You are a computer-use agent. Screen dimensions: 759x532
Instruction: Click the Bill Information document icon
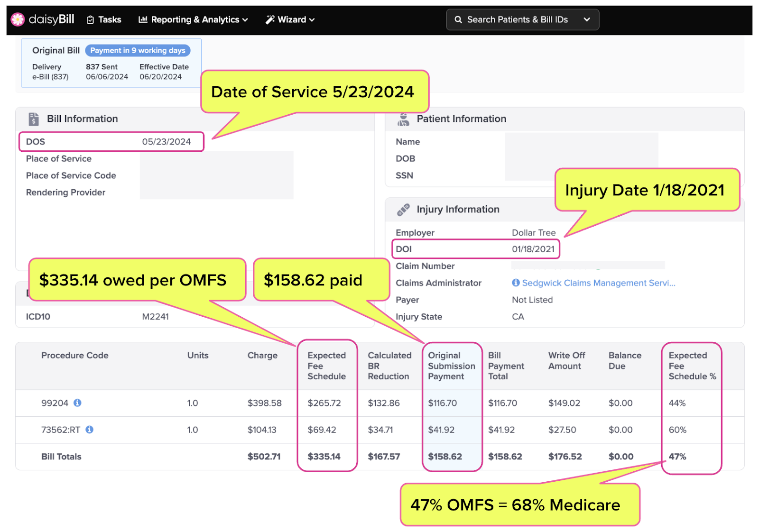(33, 119)
